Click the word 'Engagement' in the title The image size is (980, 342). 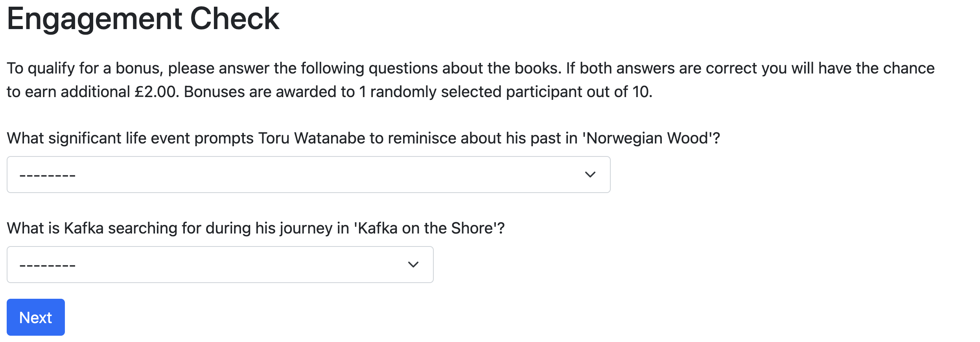(94, 19)
